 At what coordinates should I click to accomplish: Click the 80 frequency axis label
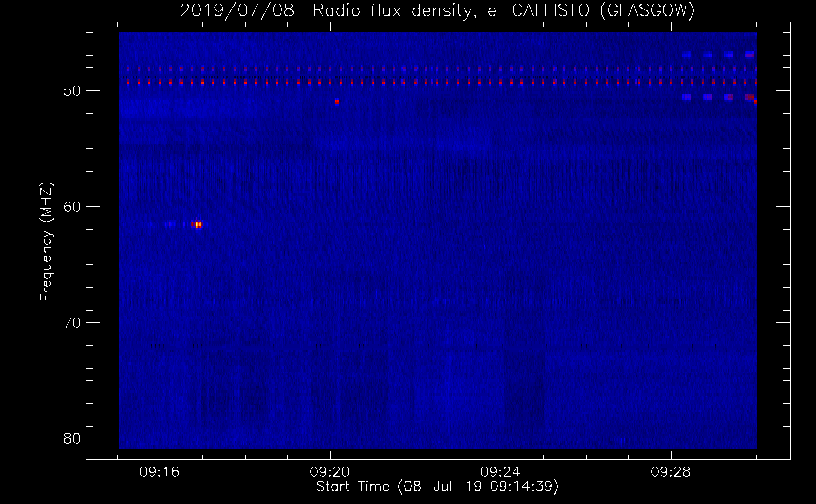pyautogui.click(x=73, y=438)
